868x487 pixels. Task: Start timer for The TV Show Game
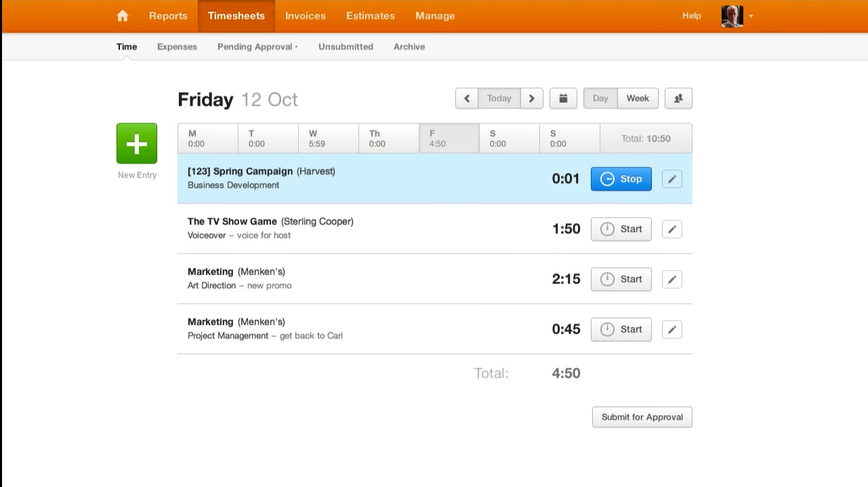tap(621, 229)
